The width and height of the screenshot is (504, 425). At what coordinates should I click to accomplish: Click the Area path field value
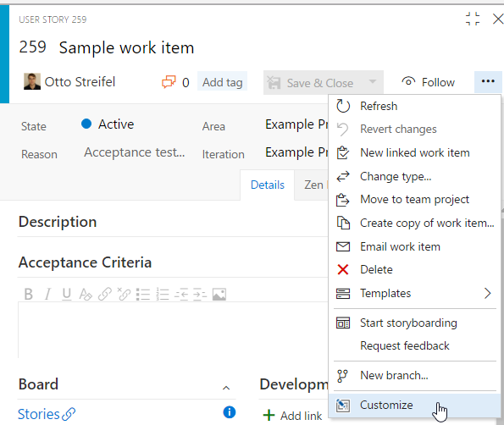point(296,124)
